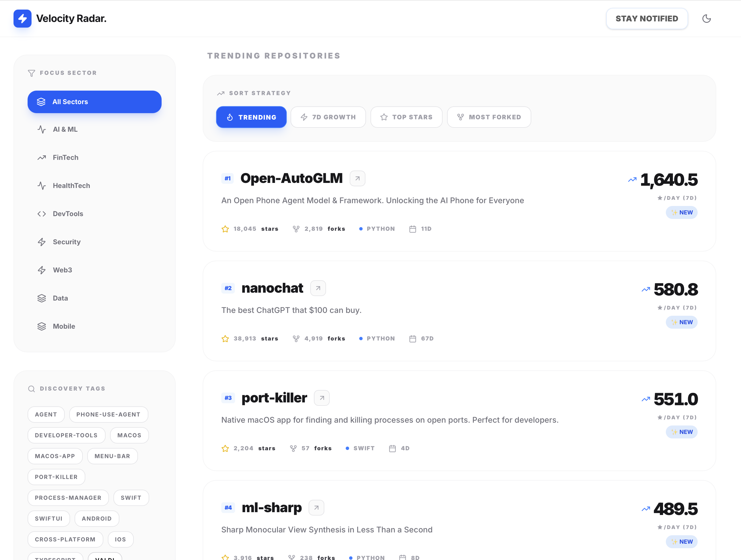Open external link icon beside ml-sharp
The image size is (741, 560).
[316, 508]
